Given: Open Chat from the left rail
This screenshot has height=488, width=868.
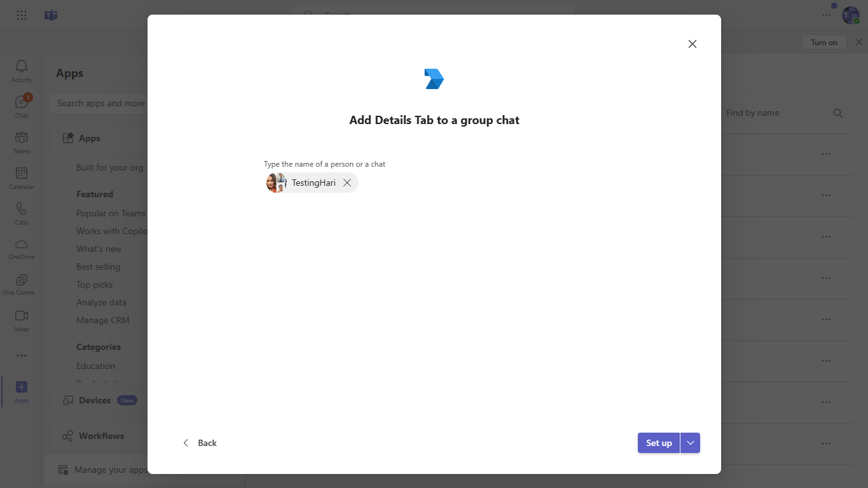Looking at the screenshot, I should (x=22, y=106).
